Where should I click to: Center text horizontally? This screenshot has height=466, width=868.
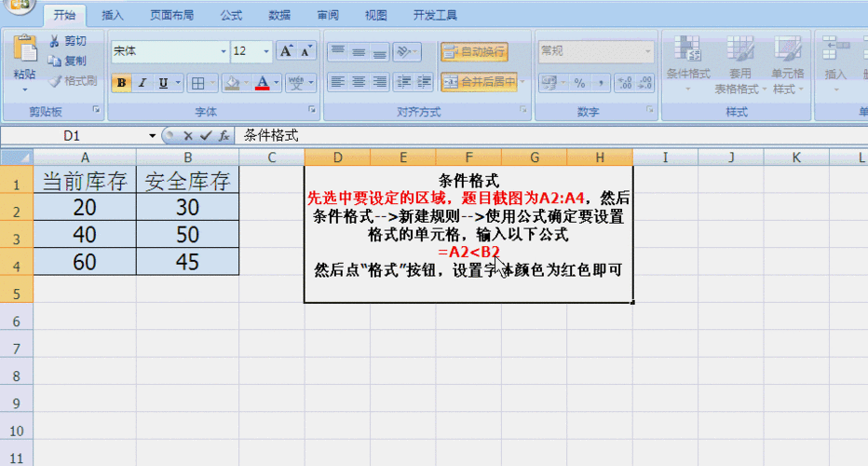pos(359,82)
